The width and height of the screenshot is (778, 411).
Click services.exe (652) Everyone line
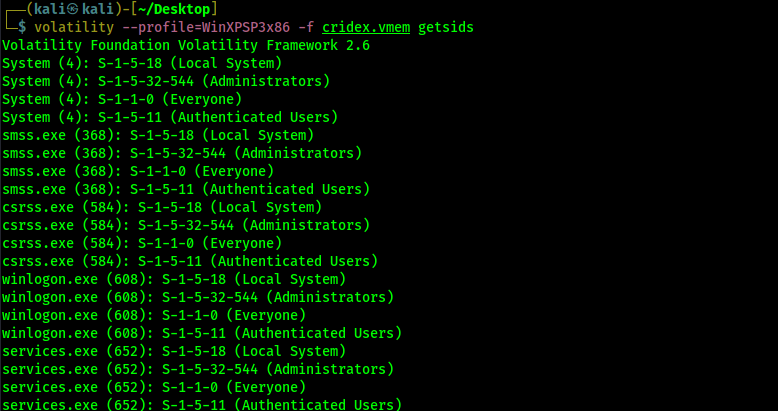pyautogui.click(x=154, y=387)
